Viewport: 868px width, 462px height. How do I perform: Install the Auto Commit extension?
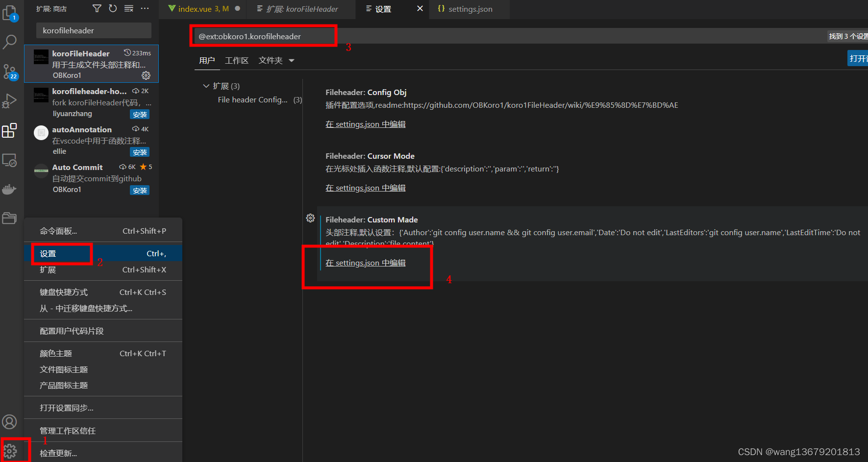[x=140, y=191]
